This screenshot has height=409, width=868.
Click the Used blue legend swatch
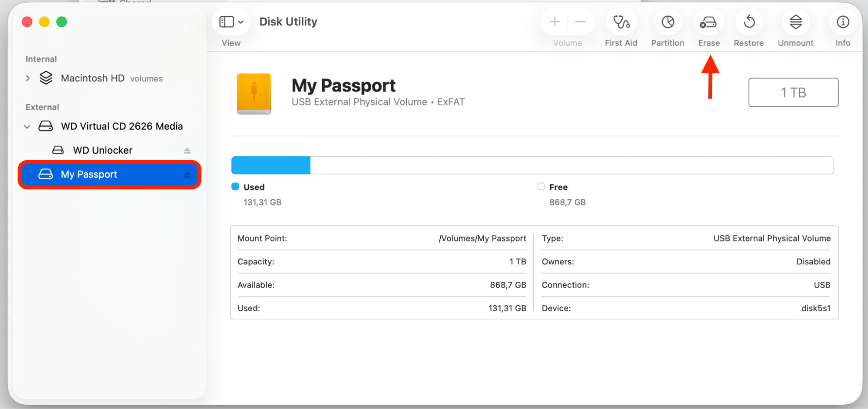235,187
